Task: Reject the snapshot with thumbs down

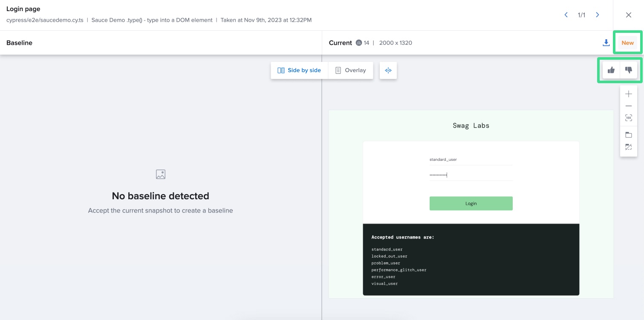Action: pyautogui.click(x=628, y=70)
